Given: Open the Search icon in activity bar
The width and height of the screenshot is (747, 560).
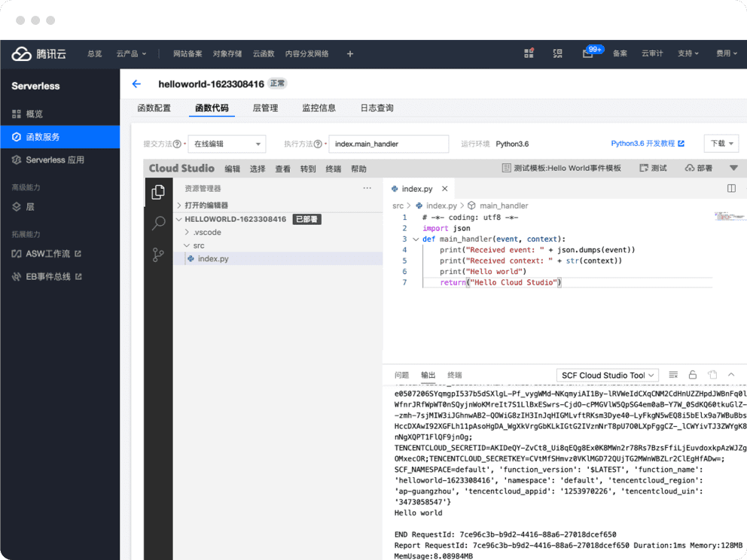Looking at the screenshot, I should tap(158, 223).
